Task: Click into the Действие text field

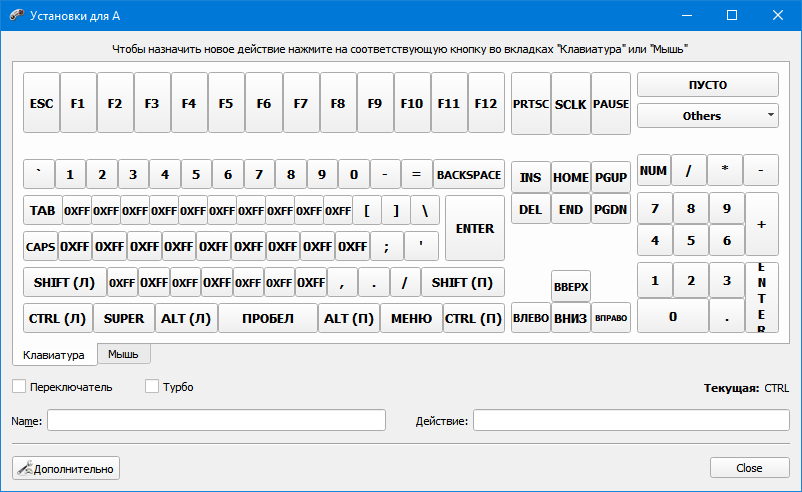Action: coord(631,421)
